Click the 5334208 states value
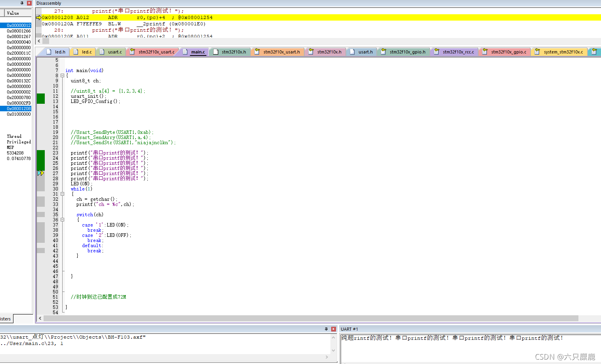The height and width of the screenshot is (364, 601). 15,153
